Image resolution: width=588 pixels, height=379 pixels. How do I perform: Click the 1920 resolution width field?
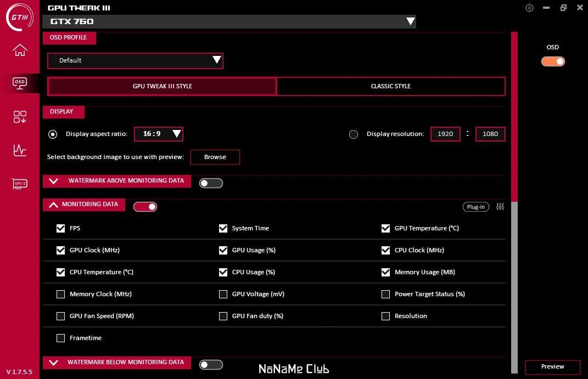(x=445, y=134)
